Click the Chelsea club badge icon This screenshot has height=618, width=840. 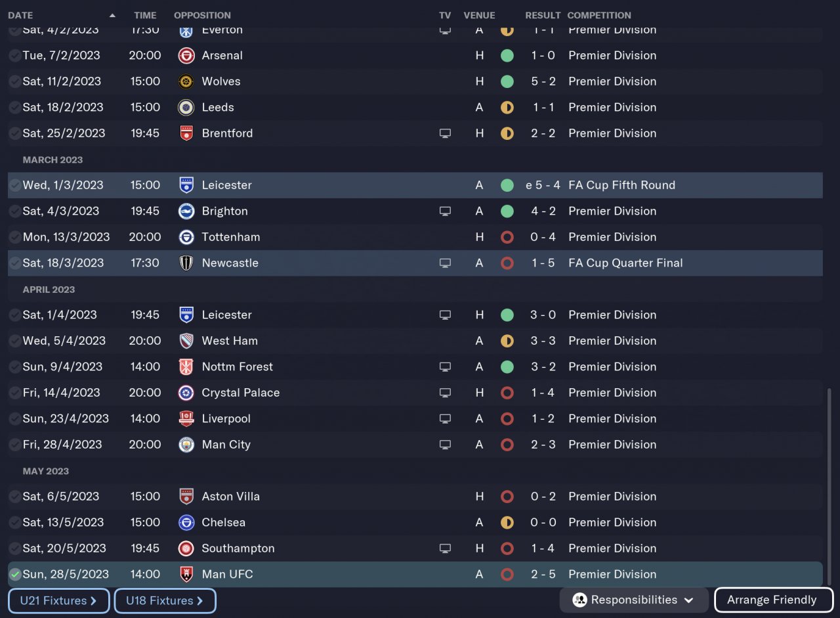pyautogui.click(x=186, y=522)
